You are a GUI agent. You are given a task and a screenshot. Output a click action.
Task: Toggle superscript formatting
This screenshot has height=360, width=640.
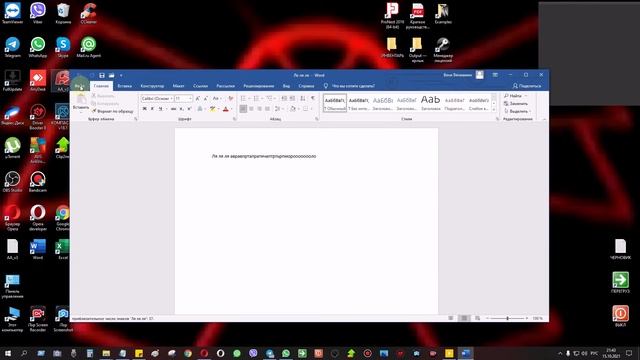point(189,109)
